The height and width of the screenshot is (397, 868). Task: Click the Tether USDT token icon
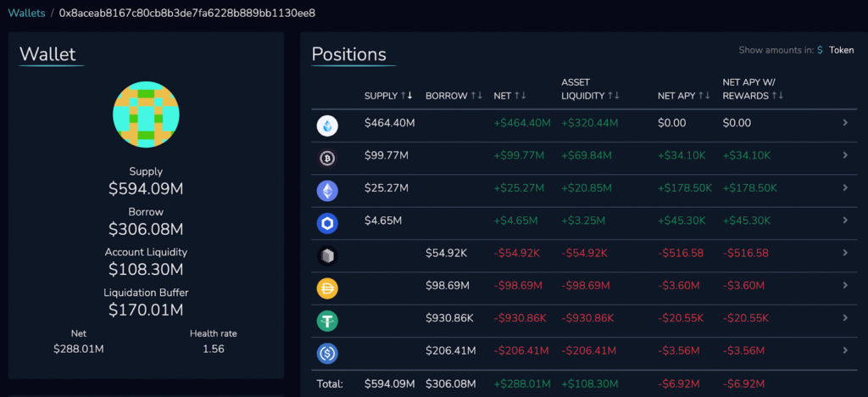(327, 321)
